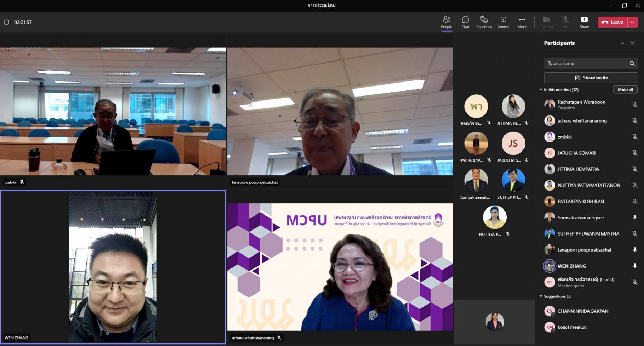
Task: Open the Chat panel
Action: pyautogui.click(x=465, y=22)
